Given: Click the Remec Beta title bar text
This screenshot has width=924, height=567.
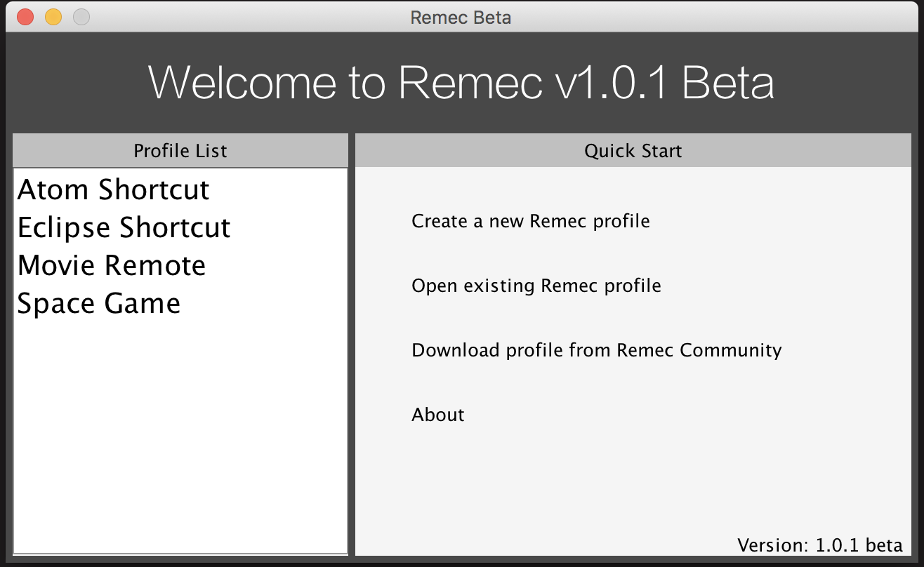Looking at the screenshot, I should point(461,18).
